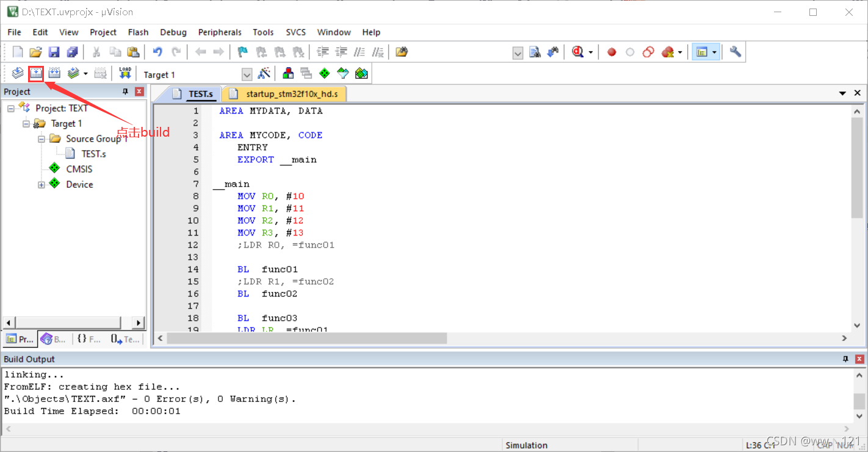Rebuild all target files
Image resolution: width=868 pixels, height=452 pixels.
coord(54,74)
